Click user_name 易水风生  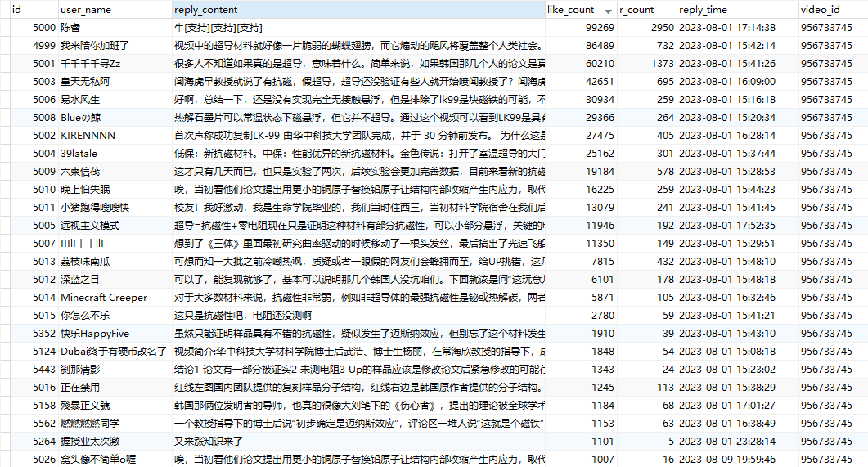(80, 100)
